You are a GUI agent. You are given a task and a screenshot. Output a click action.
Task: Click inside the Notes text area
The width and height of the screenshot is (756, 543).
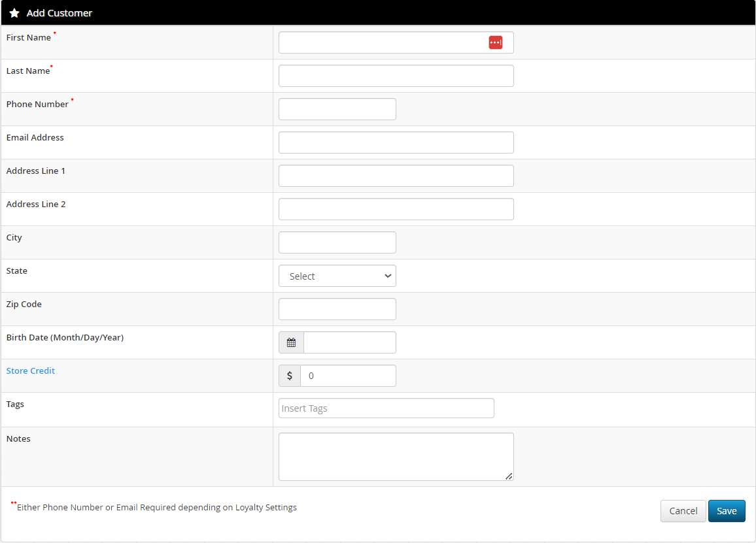(396, 456)
